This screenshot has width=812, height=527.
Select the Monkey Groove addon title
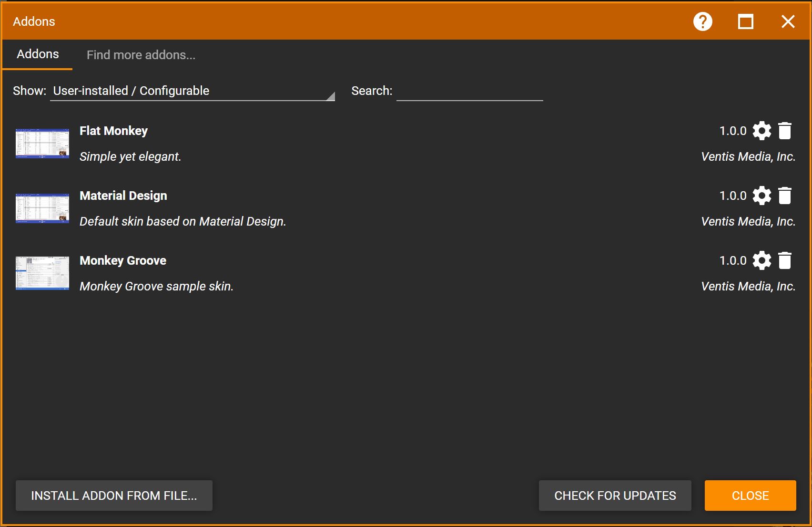coord(123,260)
